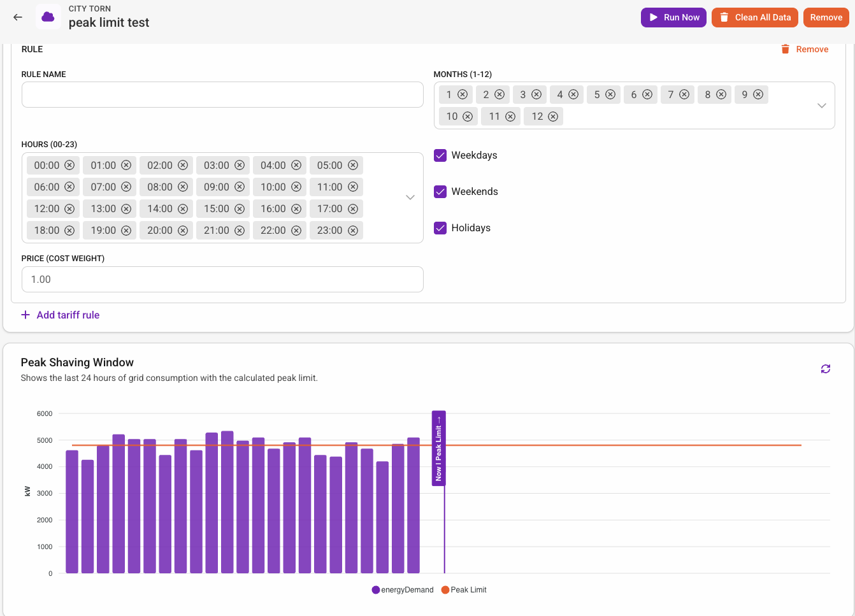Uncheck the Weekdays checkbox
Screen dimensions: 855x616
440,155
